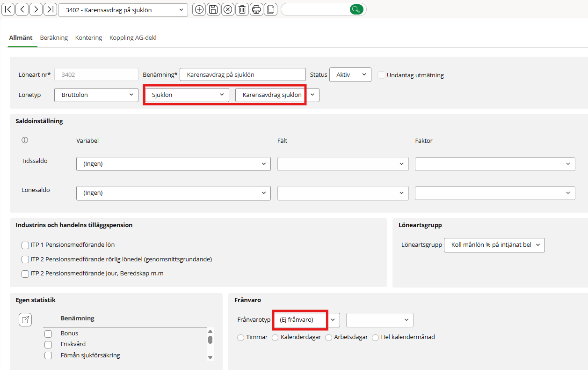Image resolution: width=588 pixels, height=370 pixels.
Task: Open the Status dropdown showing Aktiv
Action: [x=350, y=75]
